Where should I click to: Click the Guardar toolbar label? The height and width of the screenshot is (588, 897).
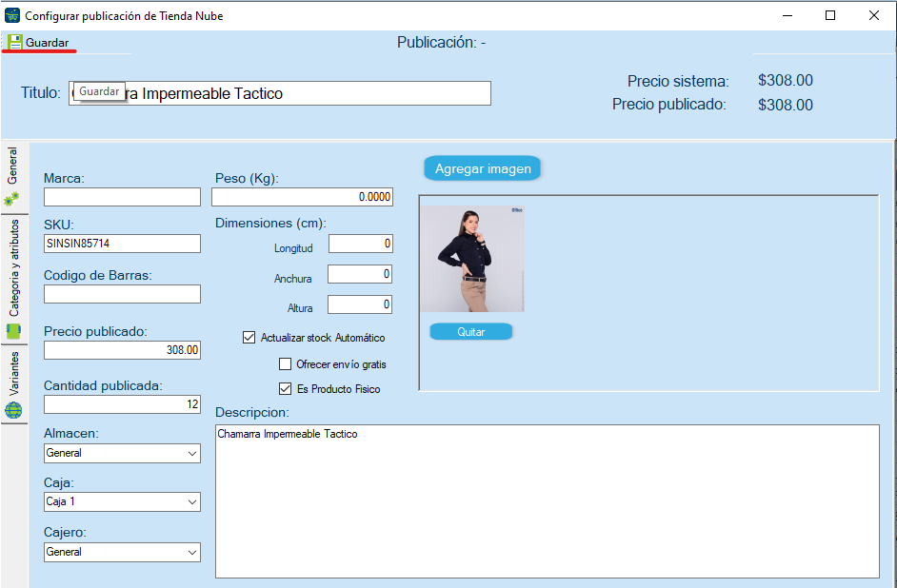(47, 42)
